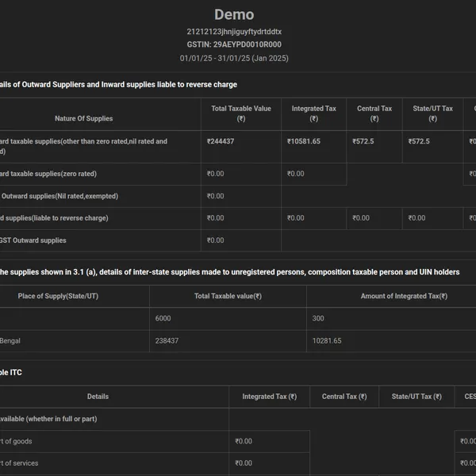Click the heading mentioning "3.1 (a)" inter-state supplies
This screenshot has height=476, width=476.
[230, 272]
